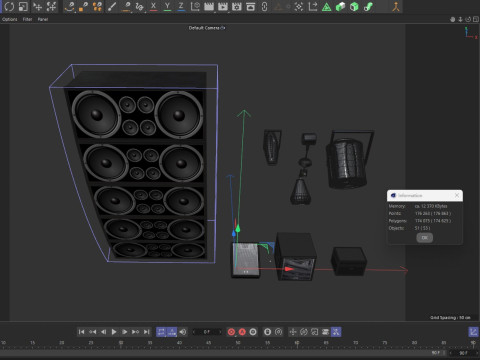This screenshot has width=480, height=360.
Task: Click the viewport rotate icon top right
Action: pyautogui.click(x=468, y=19)
